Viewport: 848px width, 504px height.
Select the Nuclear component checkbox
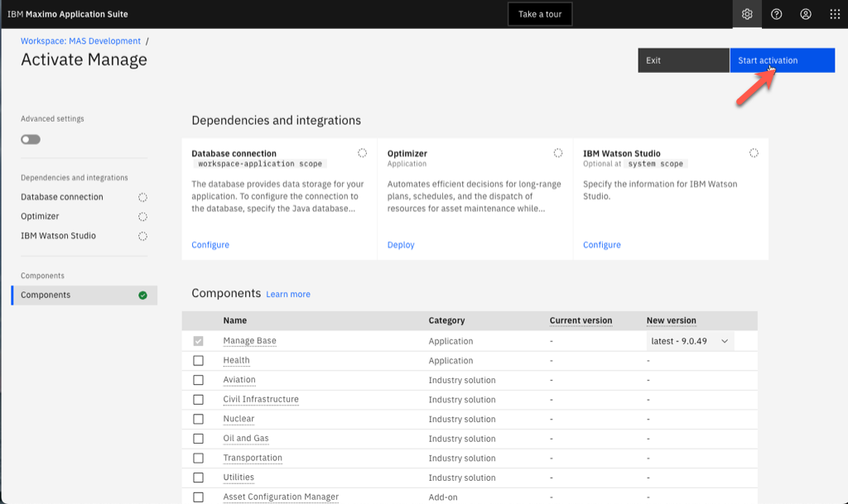pyautogui.click(x=198, y=420)
